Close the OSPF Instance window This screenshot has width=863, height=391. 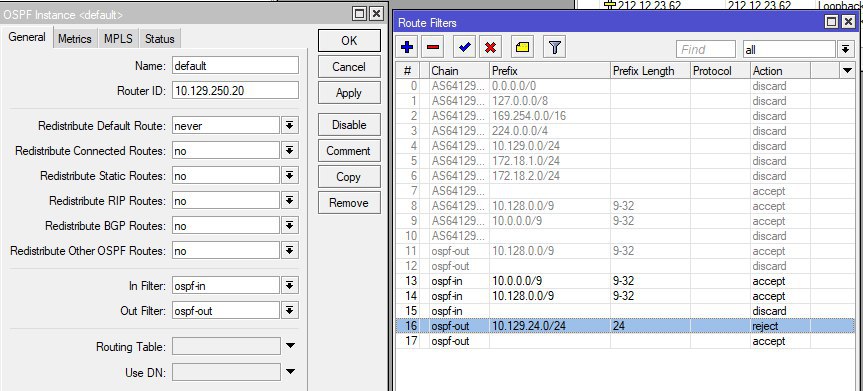(x=376, y=14)
